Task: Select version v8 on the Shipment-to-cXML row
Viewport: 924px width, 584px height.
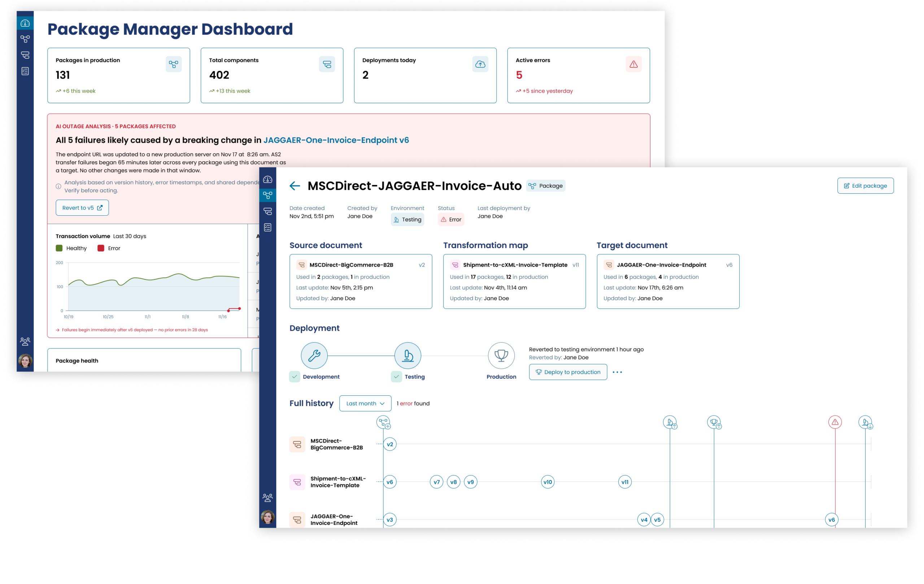Action: point(454,482)
